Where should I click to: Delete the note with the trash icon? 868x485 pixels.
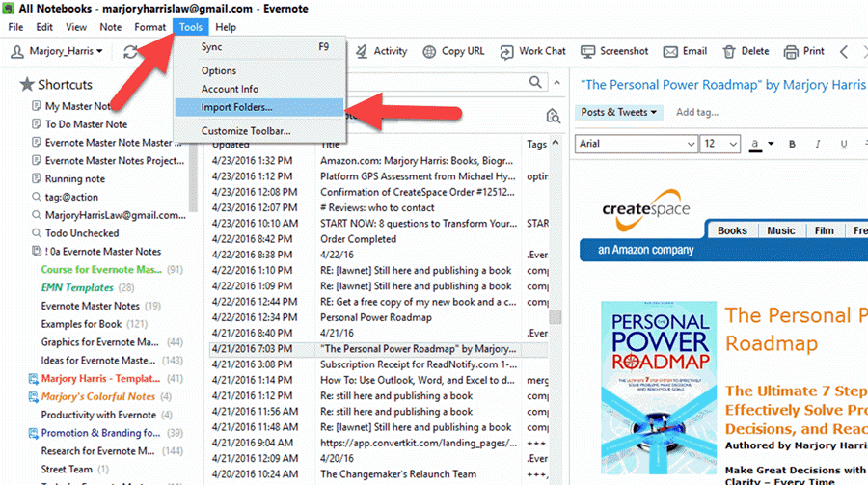coord(746,51)
